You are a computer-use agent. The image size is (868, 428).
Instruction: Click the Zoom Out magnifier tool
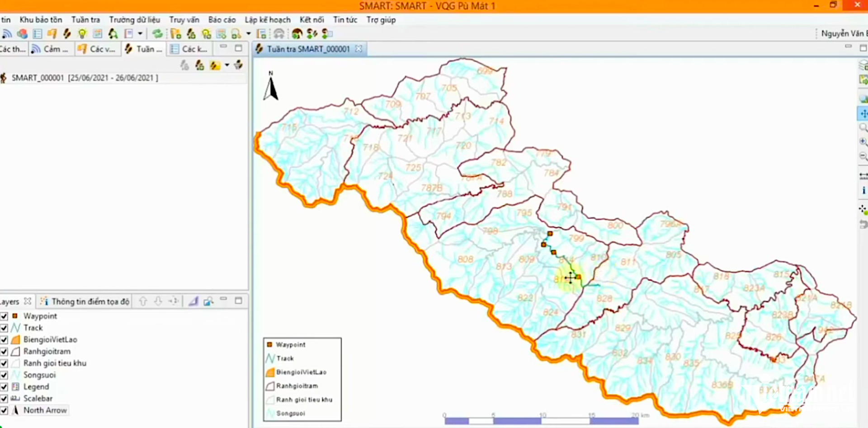pos(863,156)
